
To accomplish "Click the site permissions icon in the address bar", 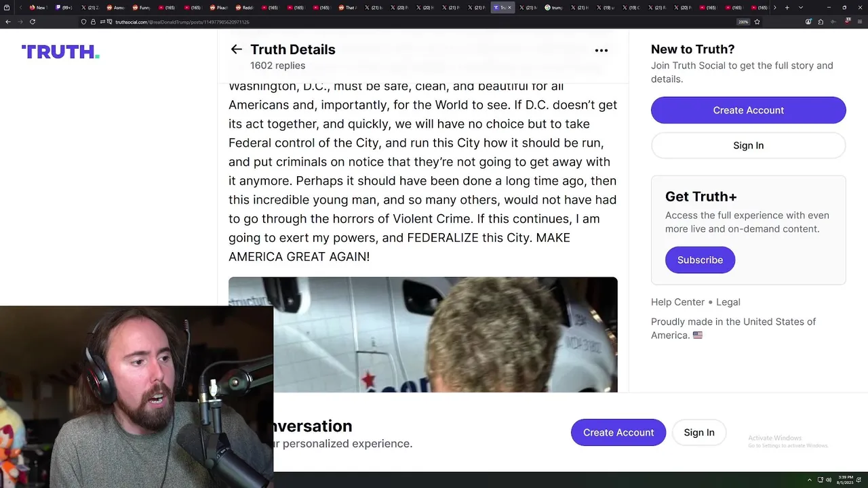I will point(102,22).
